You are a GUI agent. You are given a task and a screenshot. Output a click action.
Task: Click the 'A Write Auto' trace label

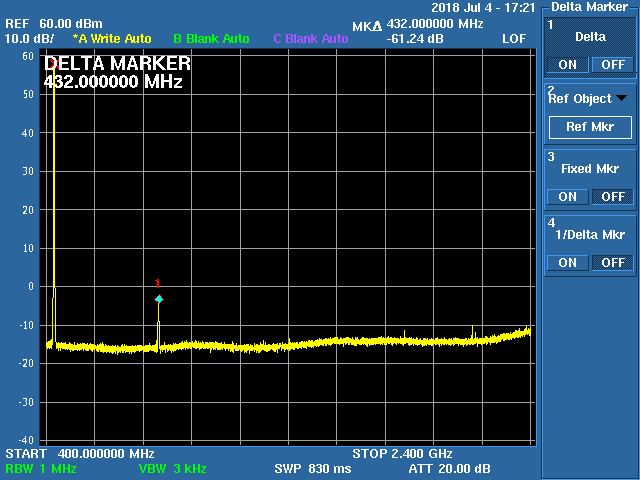click(x=112, y=39)
